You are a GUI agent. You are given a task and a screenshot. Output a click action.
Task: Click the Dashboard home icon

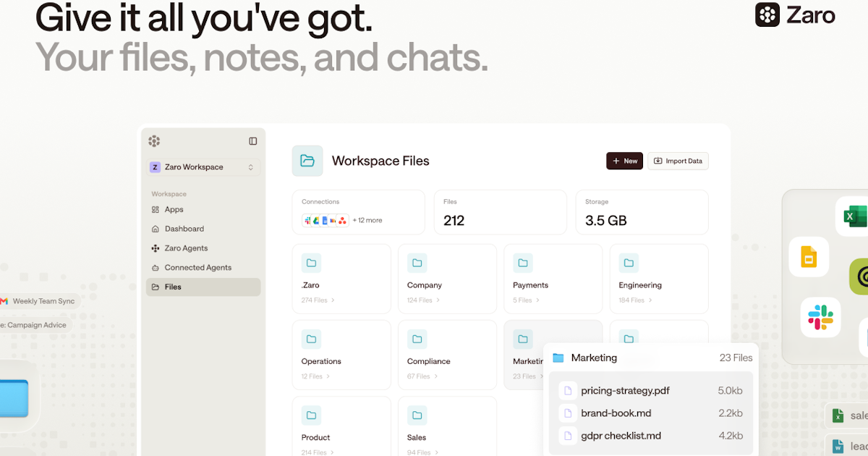tap(156, 229)
